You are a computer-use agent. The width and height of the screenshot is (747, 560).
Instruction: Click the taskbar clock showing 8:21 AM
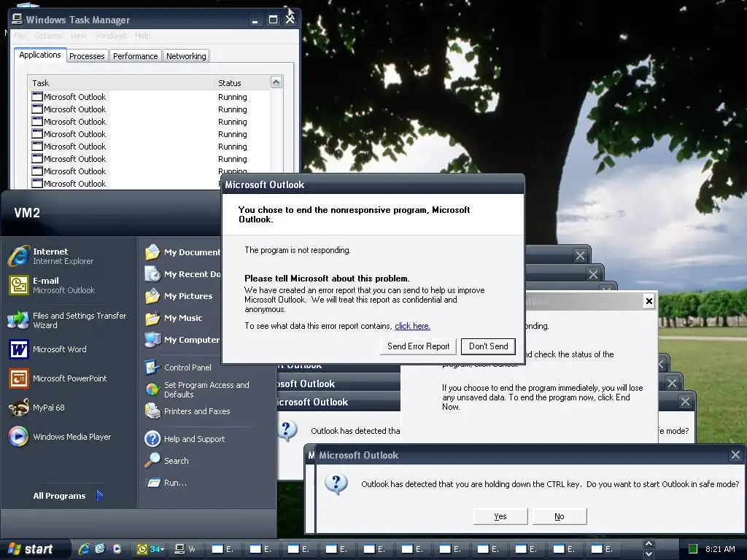[720, 549]
